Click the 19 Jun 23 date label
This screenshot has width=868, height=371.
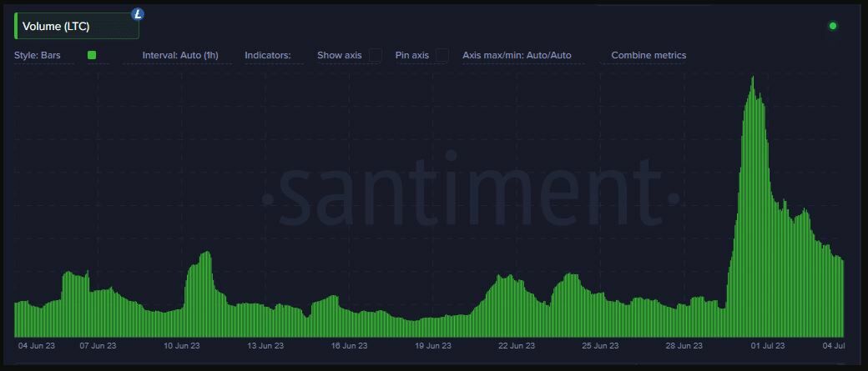pos(433,346)
